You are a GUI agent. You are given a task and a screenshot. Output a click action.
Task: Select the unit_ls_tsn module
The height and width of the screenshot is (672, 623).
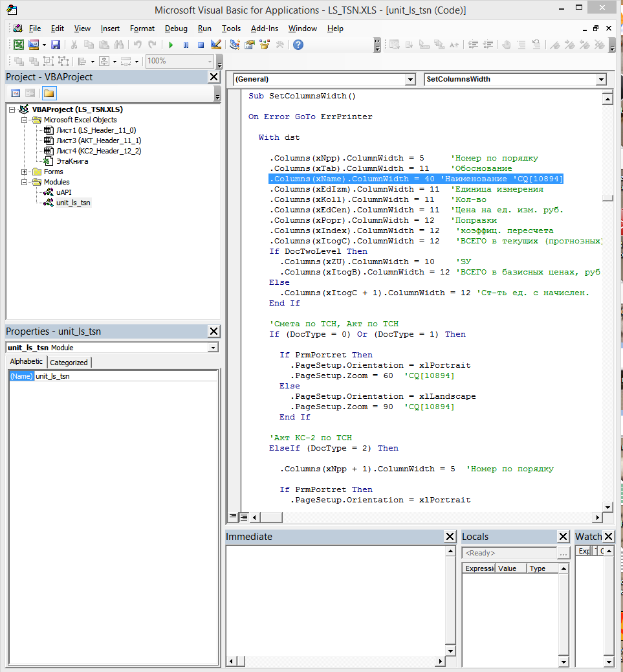tap(73, 203)
